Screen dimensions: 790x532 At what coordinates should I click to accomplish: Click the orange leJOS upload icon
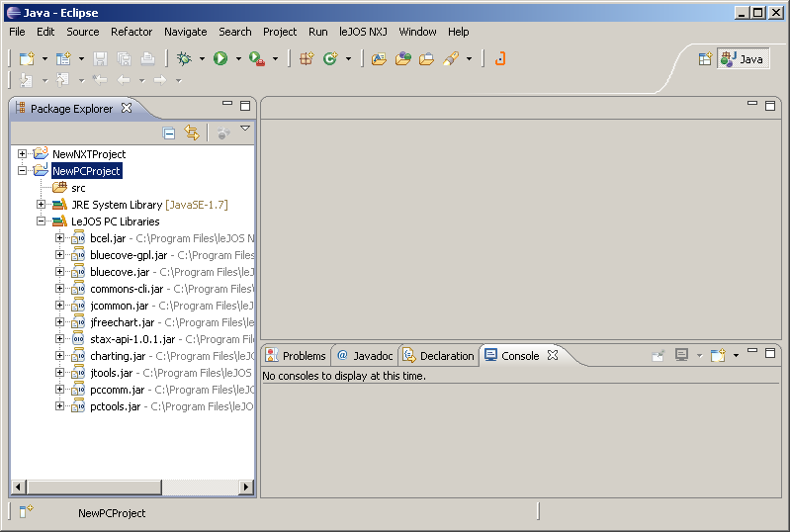tap(499, 59)
